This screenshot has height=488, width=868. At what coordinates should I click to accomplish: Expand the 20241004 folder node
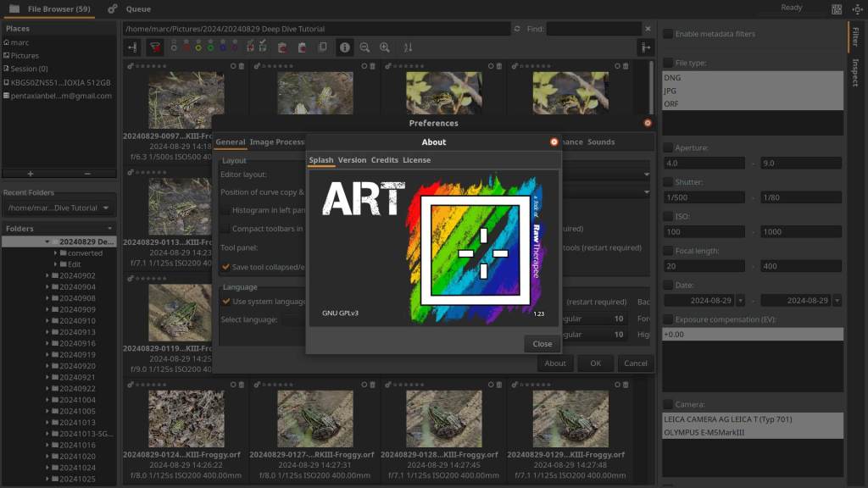[47, 400]
